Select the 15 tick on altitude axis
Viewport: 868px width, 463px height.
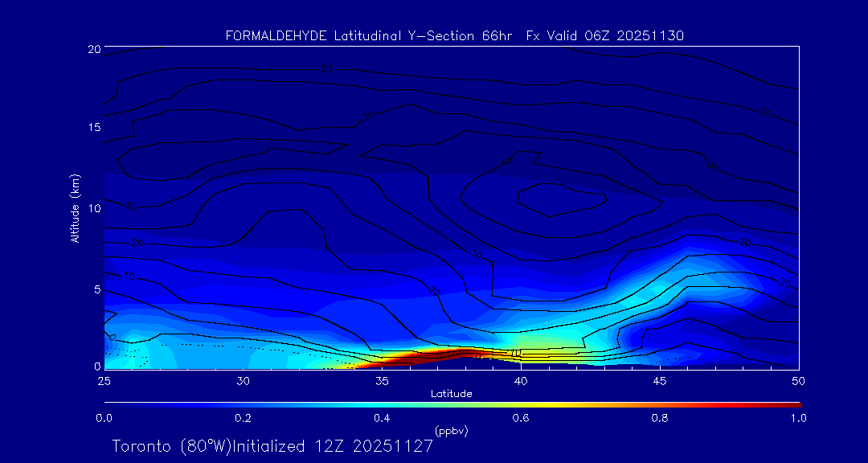click(x=93, y=128)
